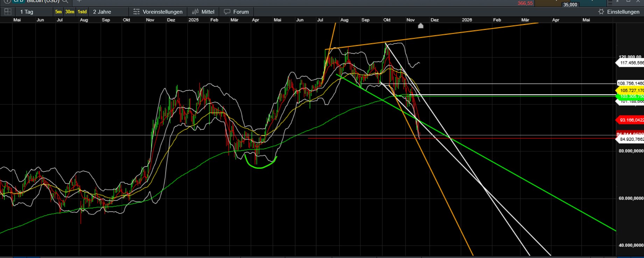
Task: Click the plus icon to add a tab
Action: (x=79, y=1)
